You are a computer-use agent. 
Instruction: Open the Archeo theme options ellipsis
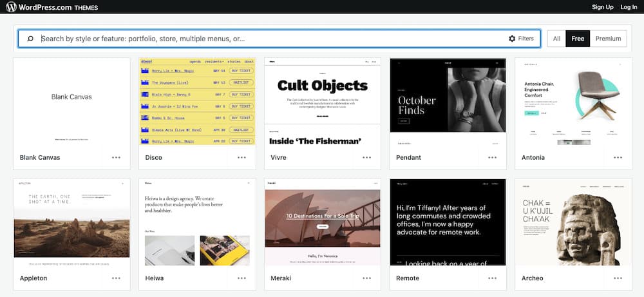(x=618, y=278)
